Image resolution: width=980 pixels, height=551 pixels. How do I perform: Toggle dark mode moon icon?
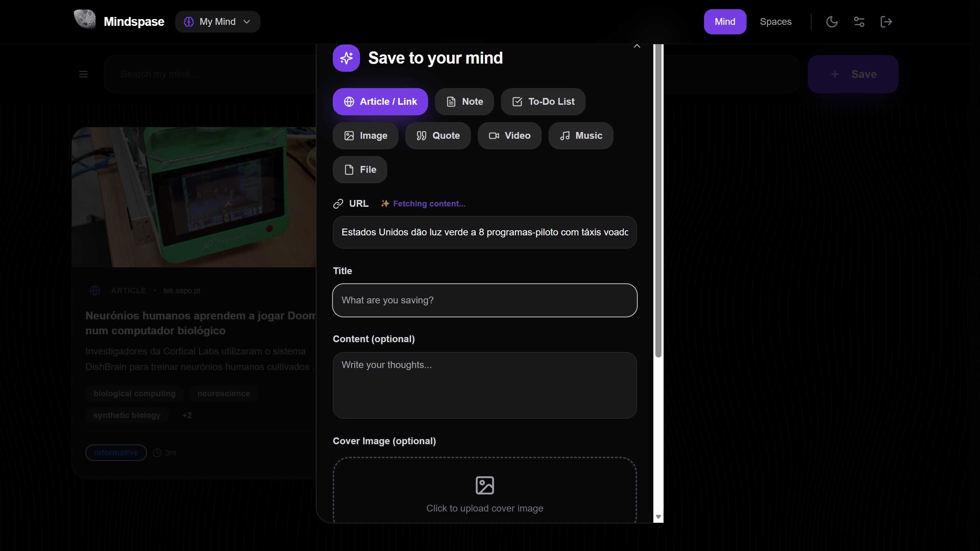pos(832,22)
